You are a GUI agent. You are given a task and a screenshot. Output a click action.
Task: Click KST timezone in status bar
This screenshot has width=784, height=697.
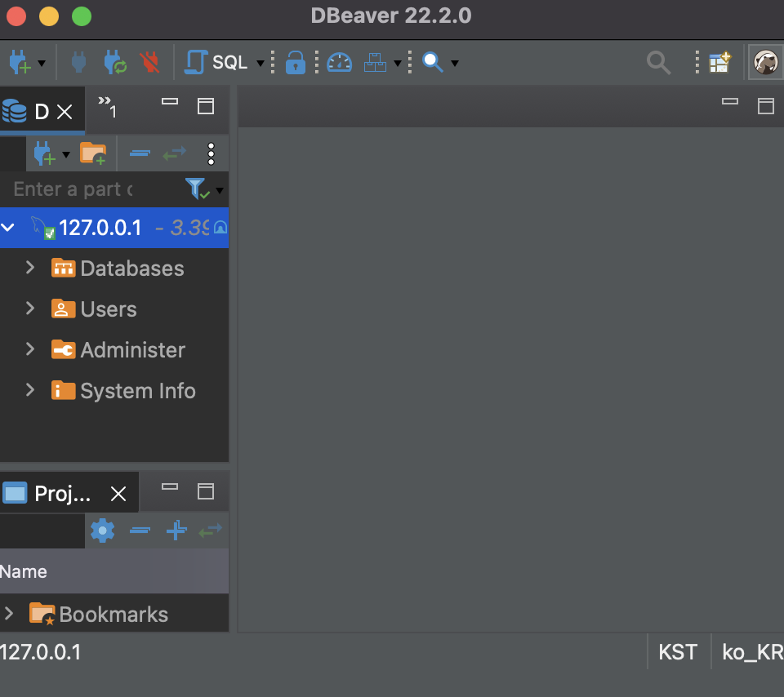pos(678,652)
